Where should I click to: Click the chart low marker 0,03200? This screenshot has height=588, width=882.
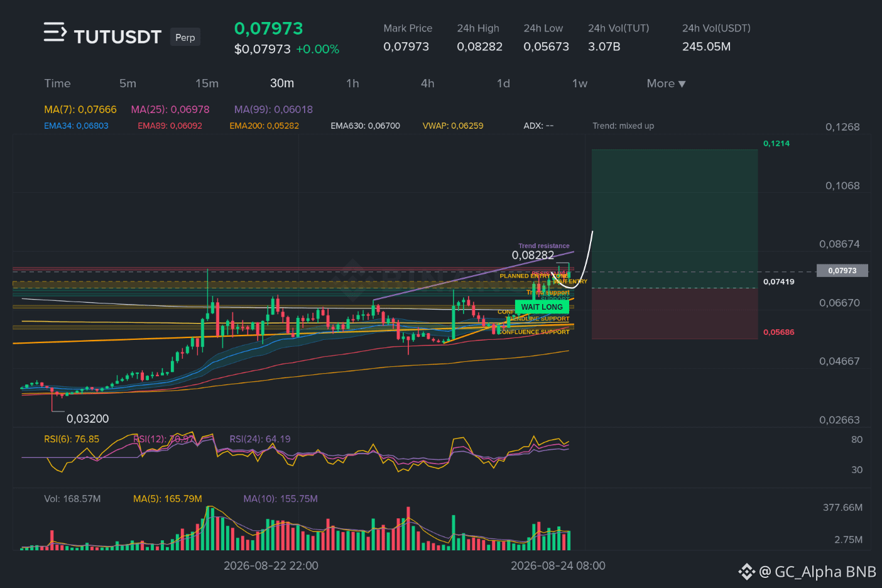[x=87, y=418]
